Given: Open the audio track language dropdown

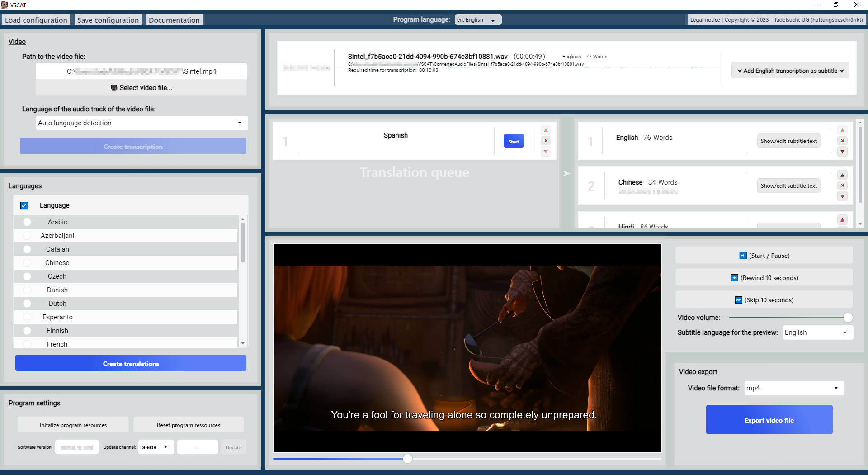Looking at the screenshot, I should point(142,123).
